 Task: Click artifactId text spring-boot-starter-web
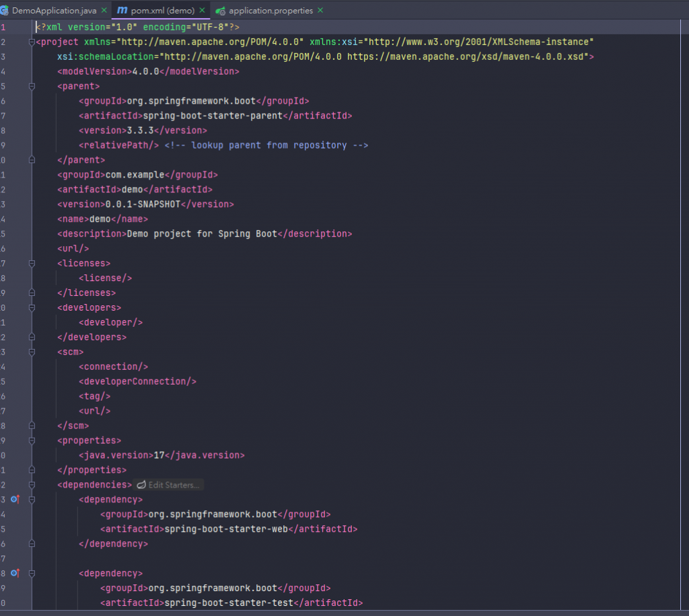tap(226, 529)
